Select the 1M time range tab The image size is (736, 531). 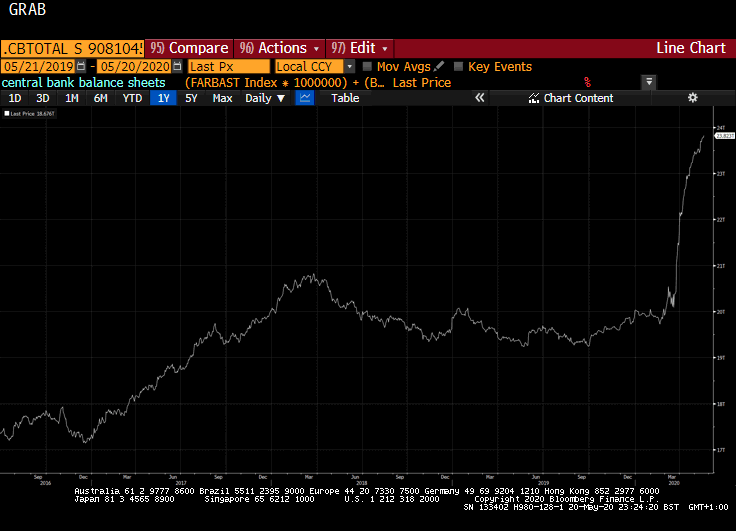click(x=71, y=98)
